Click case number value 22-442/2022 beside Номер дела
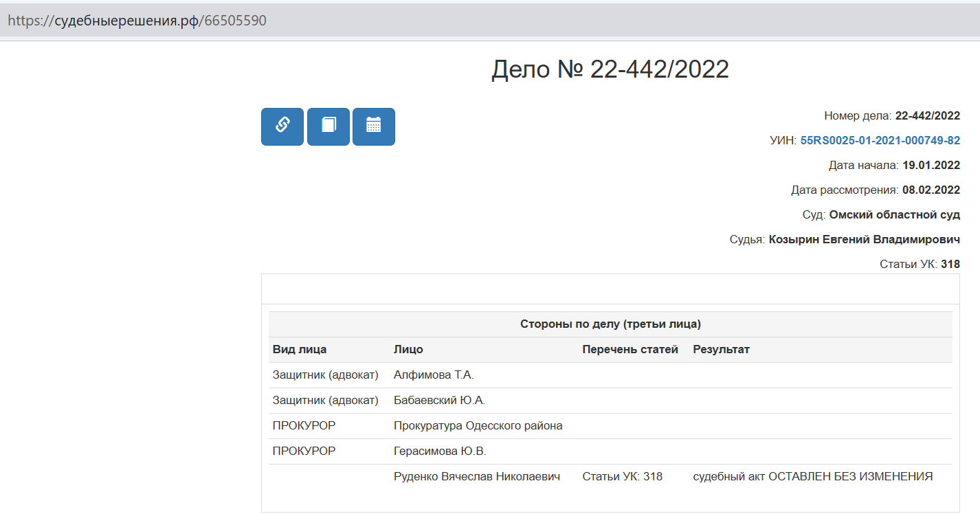980x514 pixels. point(928,116)
